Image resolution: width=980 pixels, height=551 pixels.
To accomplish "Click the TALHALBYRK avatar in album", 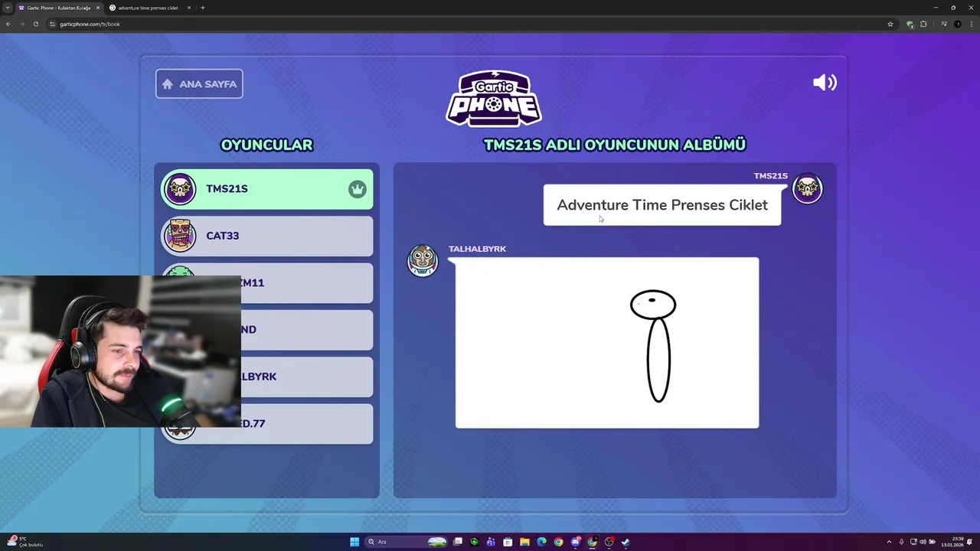I will tap(422, 260).
